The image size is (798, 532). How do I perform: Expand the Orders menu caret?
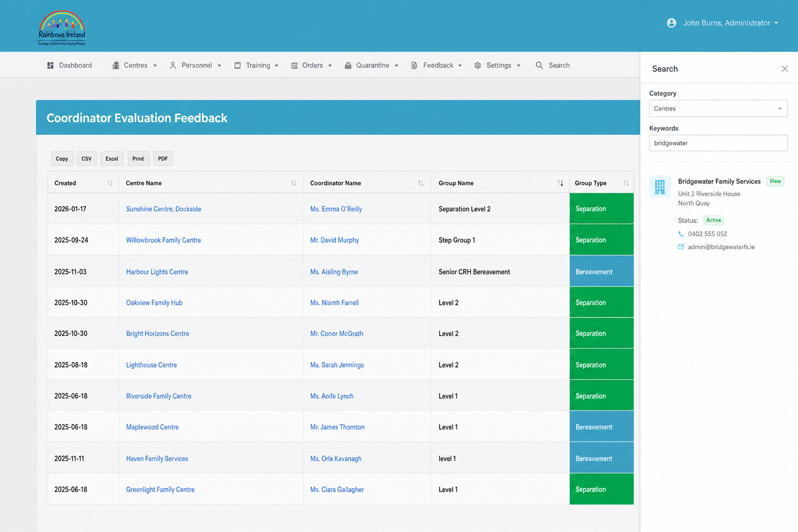[330, 65]
